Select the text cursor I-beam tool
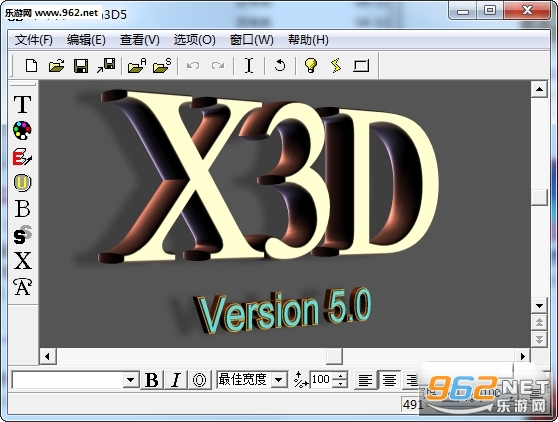 (249, 65)
